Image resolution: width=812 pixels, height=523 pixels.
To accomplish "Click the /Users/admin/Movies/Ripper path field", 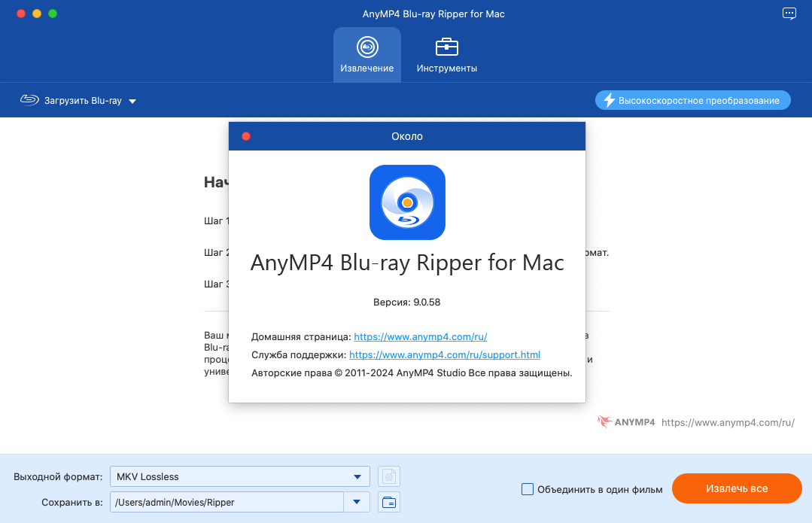I will tap(226, 502).
